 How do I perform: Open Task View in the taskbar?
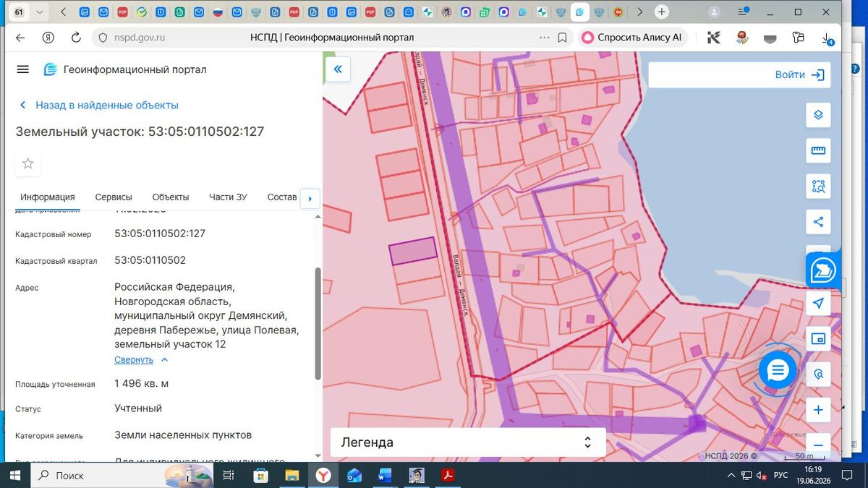point(229,475)
